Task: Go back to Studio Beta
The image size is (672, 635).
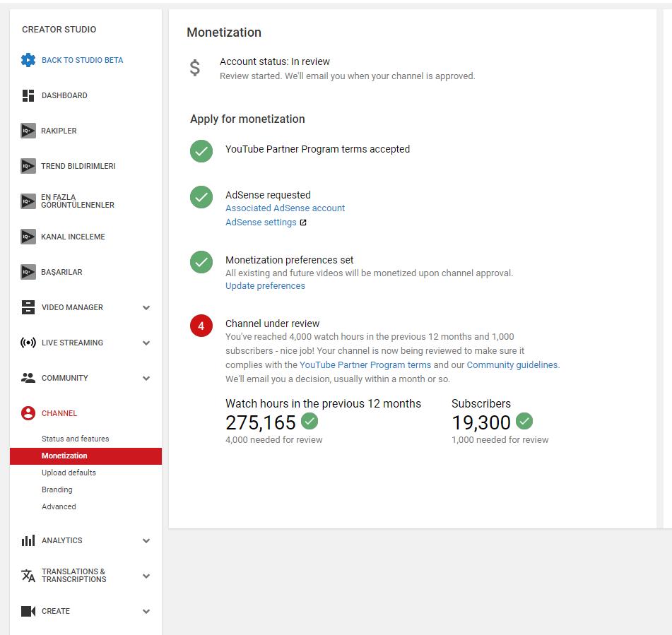Action: pos(82,60)
